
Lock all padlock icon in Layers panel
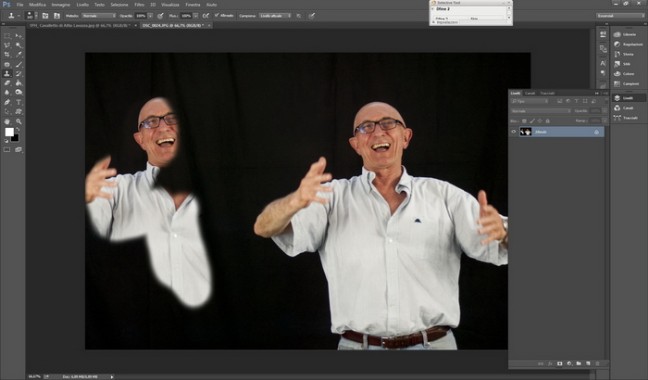coord(548,121)
